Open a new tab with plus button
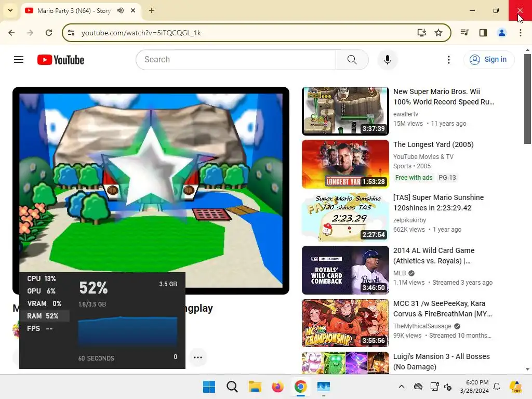The image size is (532, 399). pos(152,10)
